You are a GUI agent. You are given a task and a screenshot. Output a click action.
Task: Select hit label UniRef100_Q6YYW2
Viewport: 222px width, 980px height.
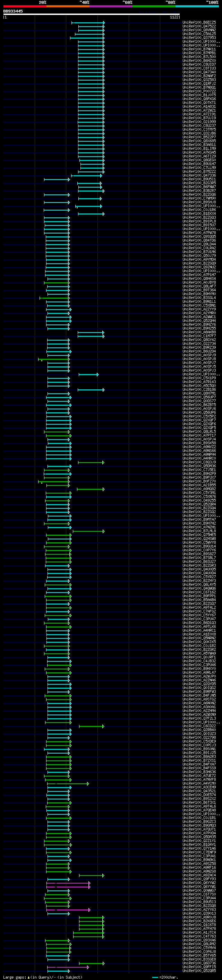point(199,883)
